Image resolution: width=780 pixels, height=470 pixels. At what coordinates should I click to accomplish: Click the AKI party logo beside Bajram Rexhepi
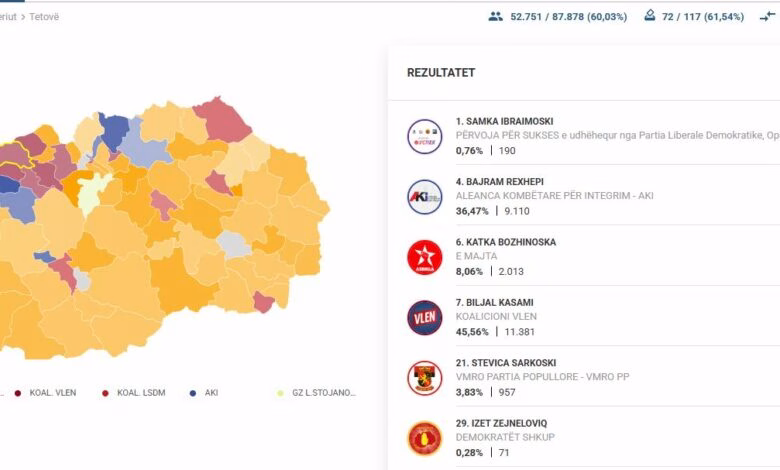pyautogui.click(x=424, y=197)
